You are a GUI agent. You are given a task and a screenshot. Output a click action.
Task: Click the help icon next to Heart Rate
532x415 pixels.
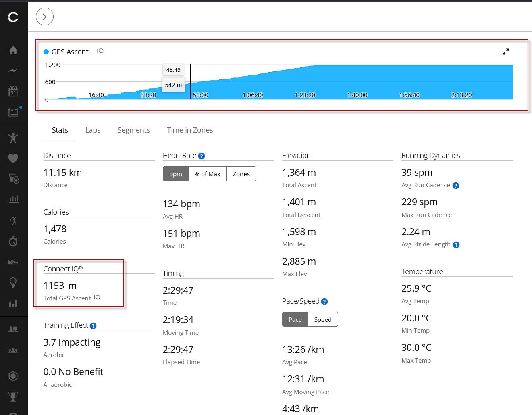(x=202, y=156)
